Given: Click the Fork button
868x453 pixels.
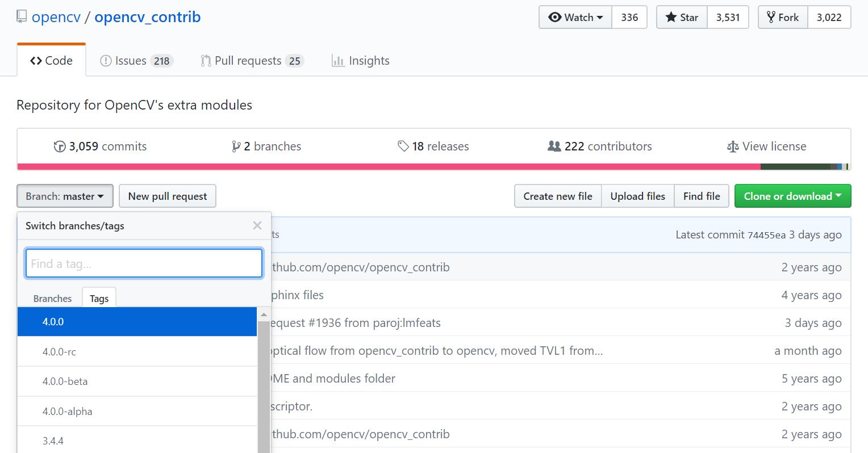Looking at the screenshot, I should [783, 17].
